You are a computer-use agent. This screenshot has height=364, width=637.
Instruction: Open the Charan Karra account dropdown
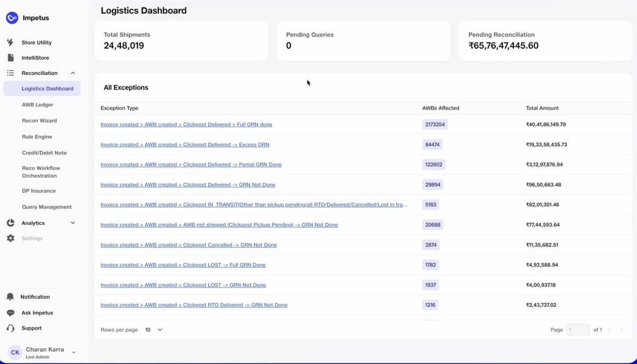pyautogui.click(x=74, y=352)
